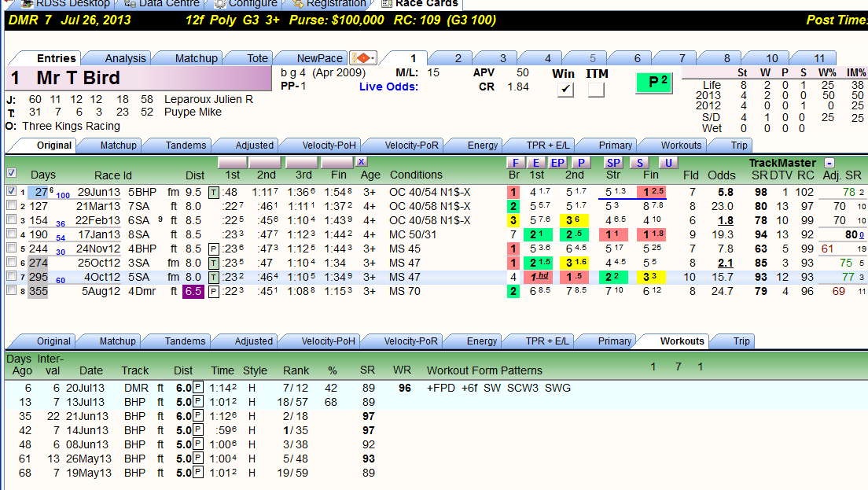This screenshot has height=490, width=868.
Task: Click the underlined odds value 1.8
Action: [725, 220]
